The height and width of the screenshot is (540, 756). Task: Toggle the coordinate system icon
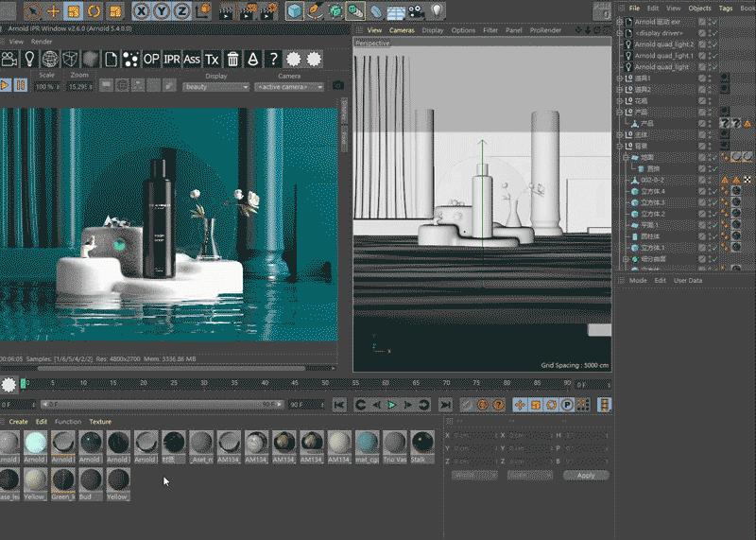tap(203, 10)
